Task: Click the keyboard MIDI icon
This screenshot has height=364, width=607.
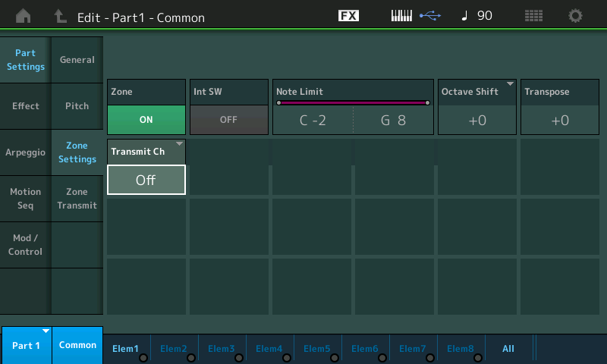Action: coord(401,16)
